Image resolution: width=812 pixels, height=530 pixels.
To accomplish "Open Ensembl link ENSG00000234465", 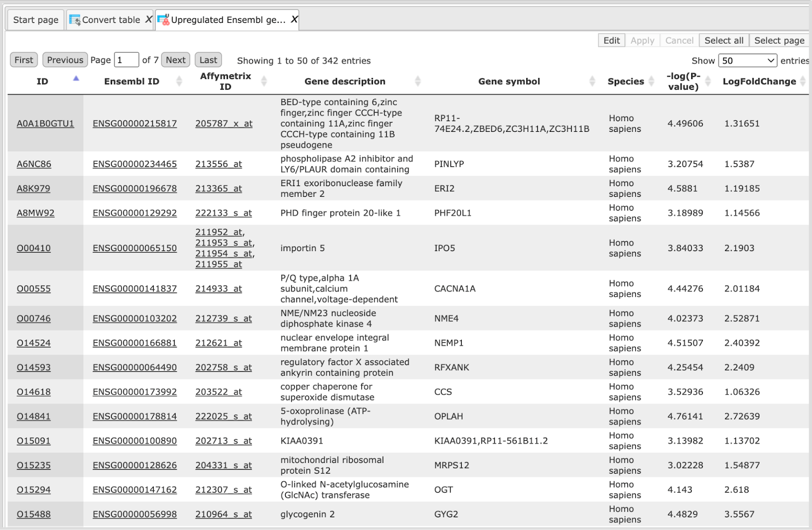I will (134, 164).
